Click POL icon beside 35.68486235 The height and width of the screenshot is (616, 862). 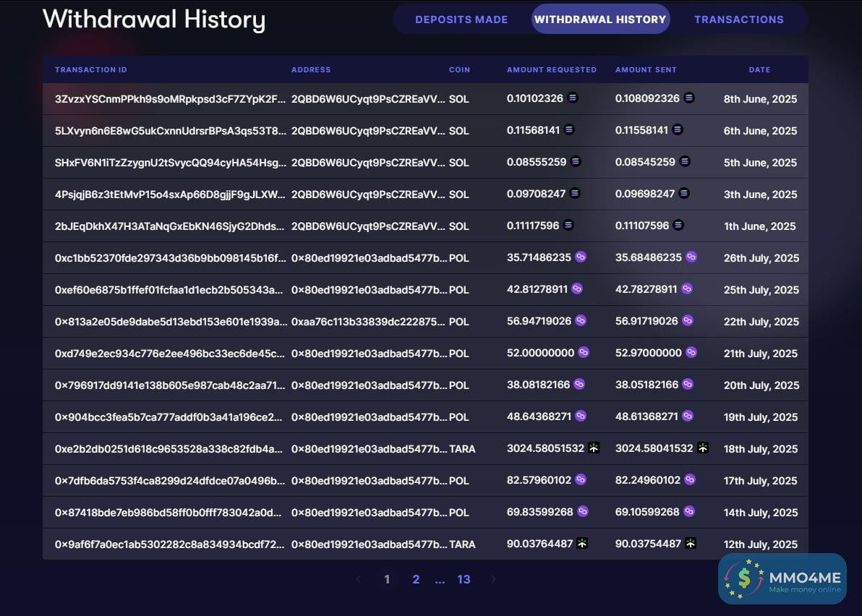pyautogui.click(x=691, y=257)
